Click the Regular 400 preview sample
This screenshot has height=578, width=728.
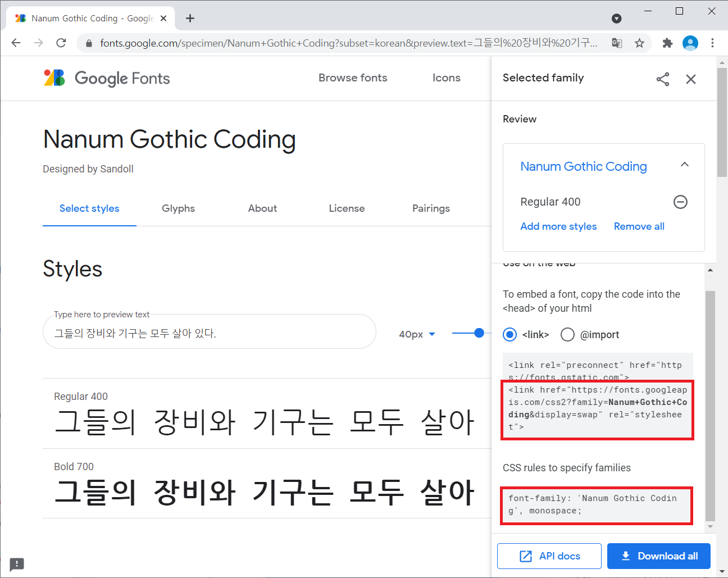click(x=265, y=422)
